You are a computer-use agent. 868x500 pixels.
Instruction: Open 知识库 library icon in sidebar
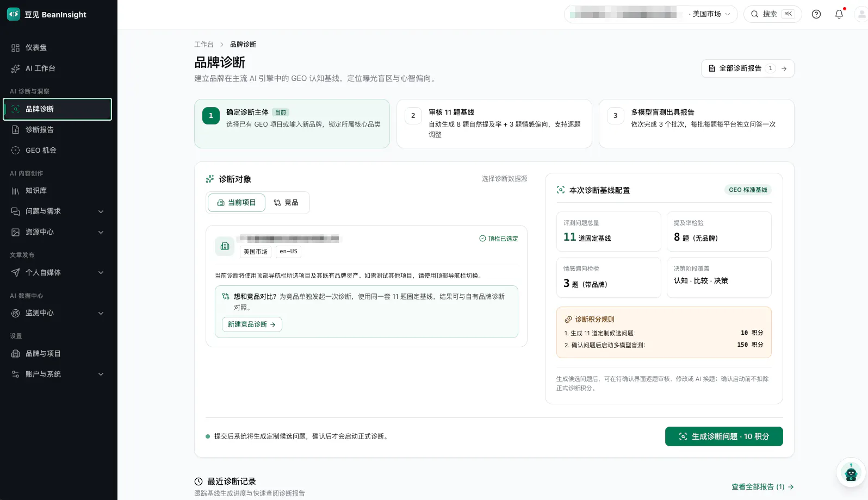tap(15, 191)
